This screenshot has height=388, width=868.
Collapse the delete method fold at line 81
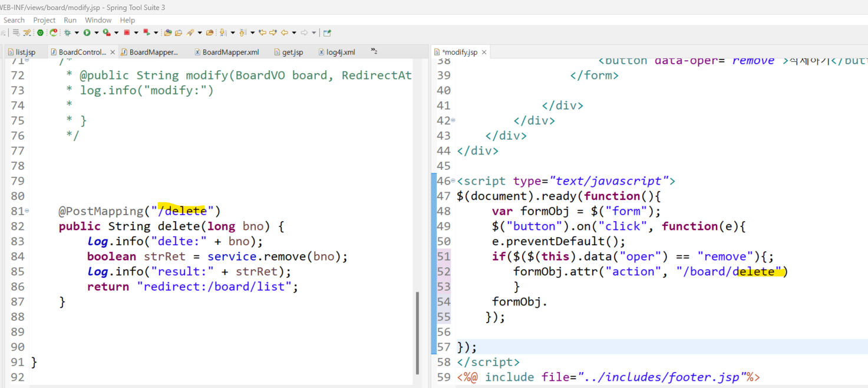[x=27, y=211]
